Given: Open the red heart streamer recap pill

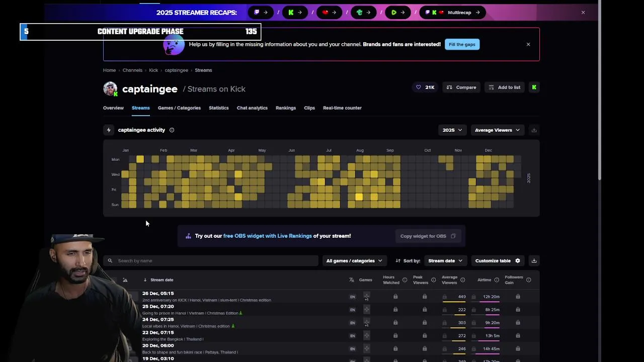Looking at the screenshot, I should coord(330,13).
